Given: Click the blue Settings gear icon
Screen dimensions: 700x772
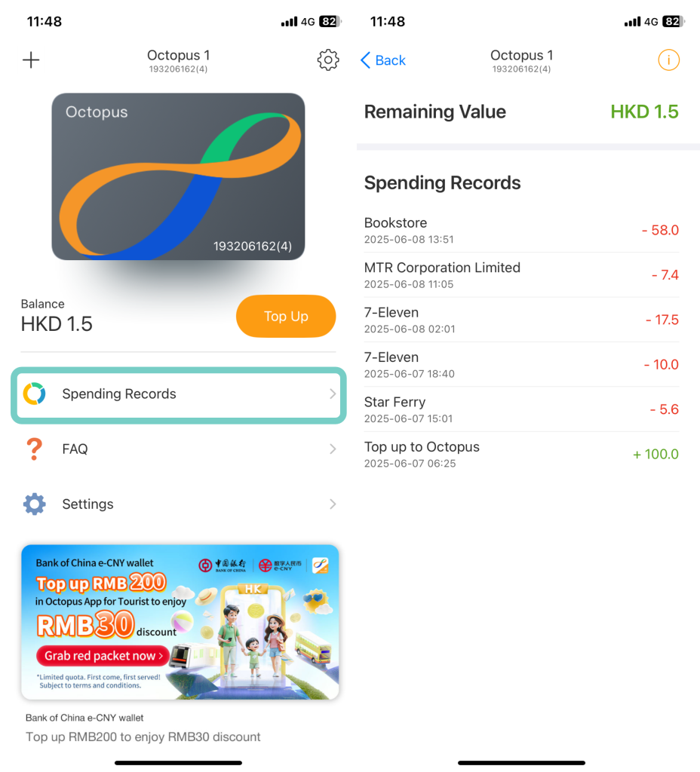Looking at the screenshot, I should click(x=35, y=504).
